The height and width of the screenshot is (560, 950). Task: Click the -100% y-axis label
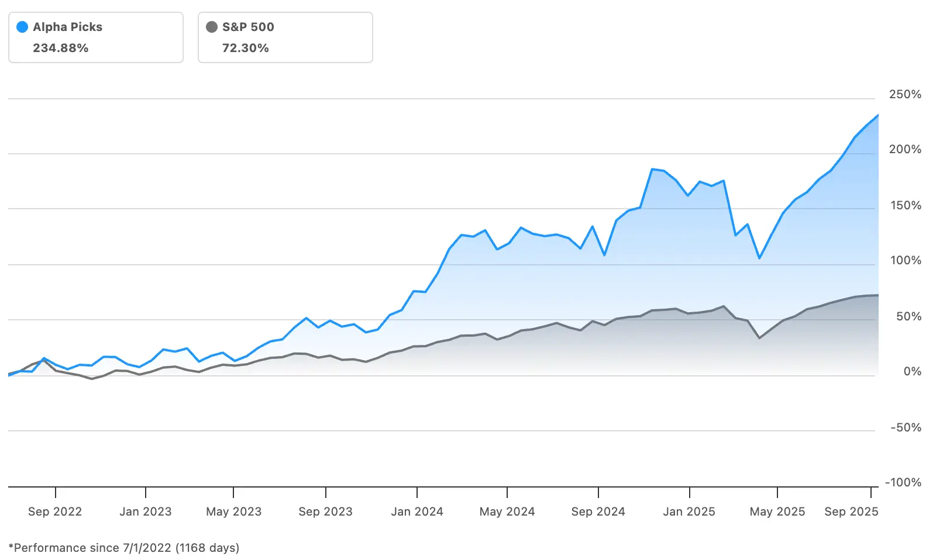coord(903,482)
